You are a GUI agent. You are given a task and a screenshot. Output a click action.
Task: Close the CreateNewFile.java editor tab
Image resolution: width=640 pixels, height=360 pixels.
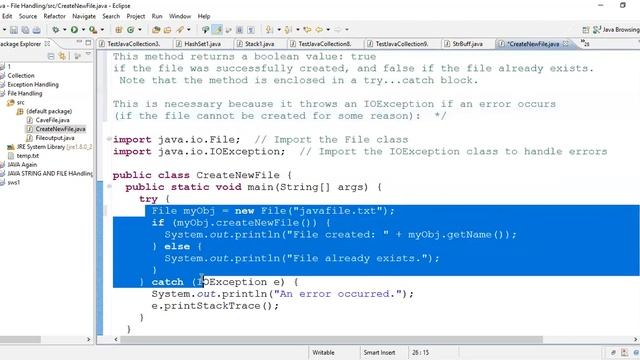click(x=566, y=44)
